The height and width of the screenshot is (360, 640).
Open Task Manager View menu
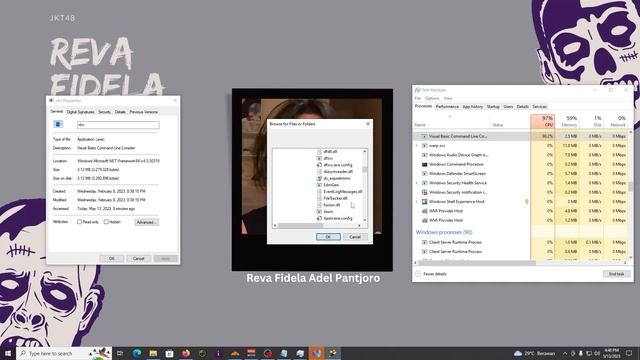(448, 98)
